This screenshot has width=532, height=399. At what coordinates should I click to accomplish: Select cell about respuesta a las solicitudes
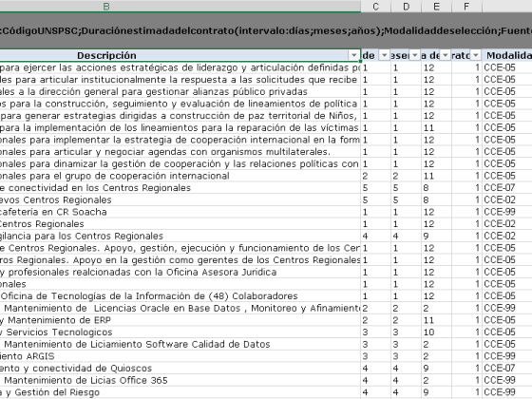180,80
